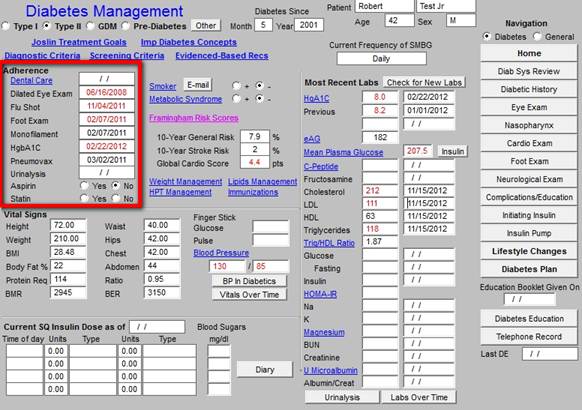Open Framingham Risk Scores link
The image size is (582, 410).
194,118
